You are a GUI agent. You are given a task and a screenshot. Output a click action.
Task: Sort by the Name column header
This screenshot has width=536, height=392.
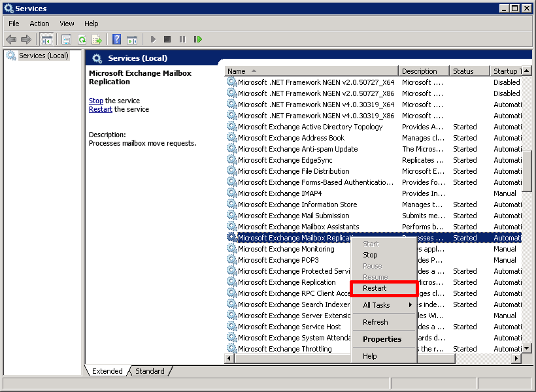click(x=311, y=71)
